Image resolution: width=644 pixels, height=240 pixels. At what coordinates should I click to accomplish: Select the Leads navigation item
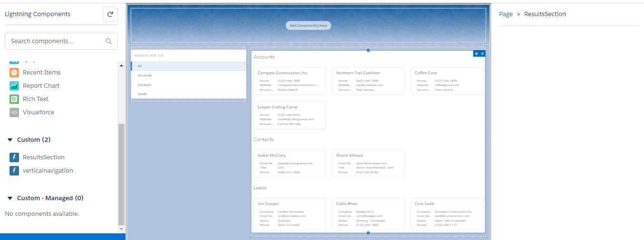(189, 94)
